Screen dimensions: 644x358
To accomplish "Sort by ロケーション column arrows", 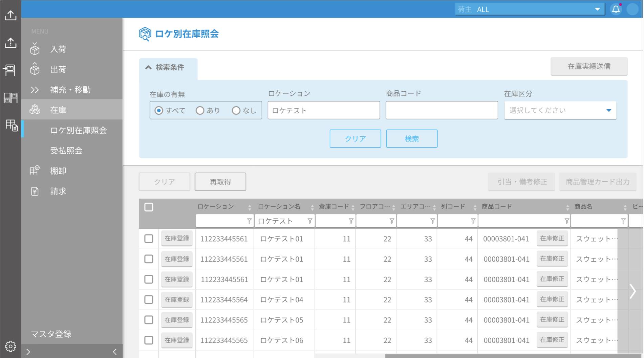I will pos(250,207).
